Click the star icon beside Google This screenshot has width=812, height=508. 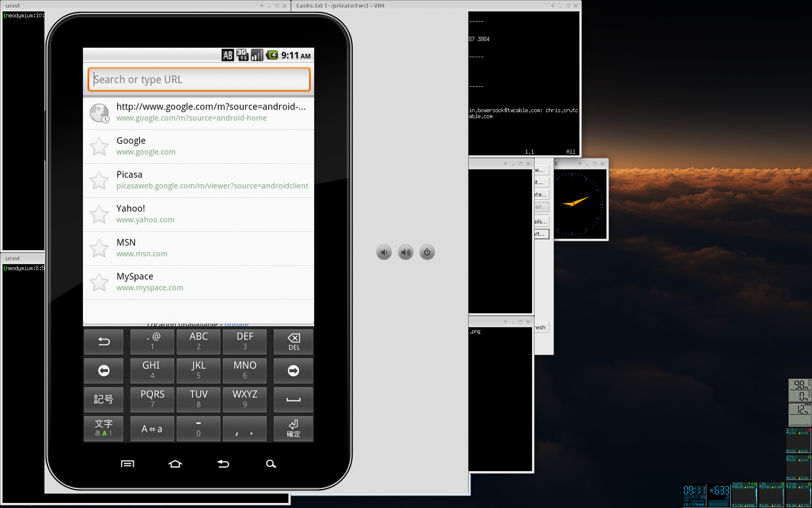tap(99, 147)
